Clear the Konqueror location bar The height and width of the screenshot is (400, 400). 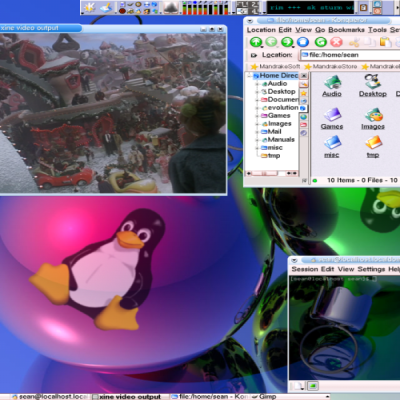[254, 55]
